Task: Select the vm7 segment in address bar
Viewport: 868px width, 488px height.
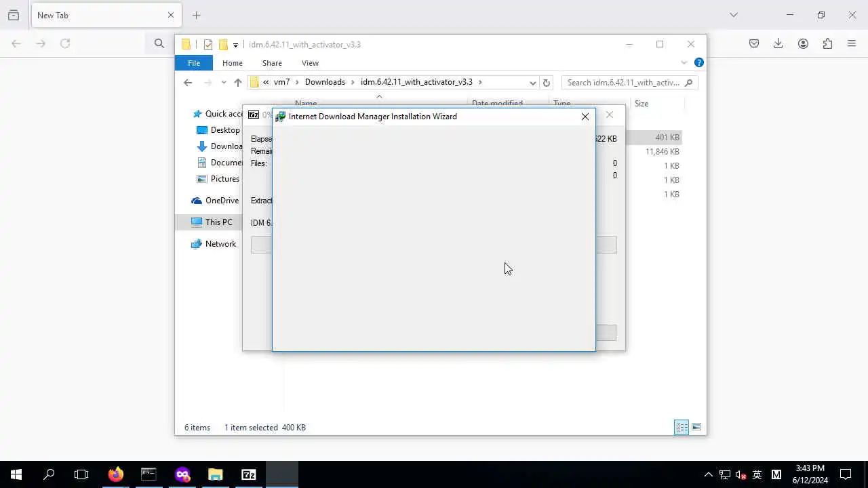Action: coord(281,82)
